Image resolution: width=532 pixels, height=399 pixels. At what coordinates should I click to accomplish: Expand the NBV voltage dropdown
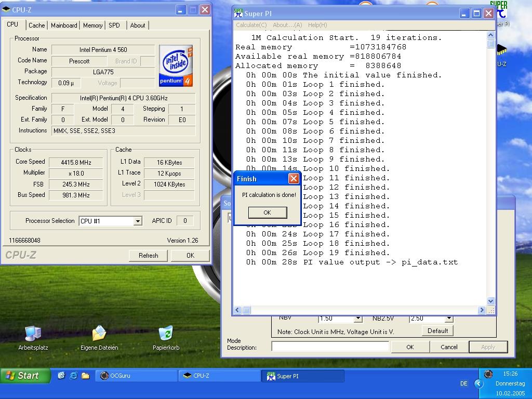tap(358, 318)
